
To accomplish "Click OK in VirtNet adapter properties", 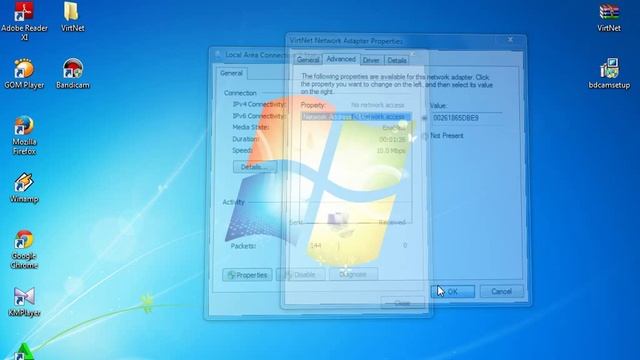I will (453, 291).
